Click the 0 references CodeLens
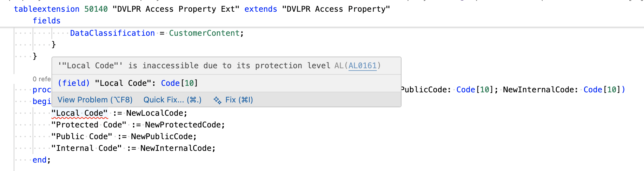 click(42, 79)
